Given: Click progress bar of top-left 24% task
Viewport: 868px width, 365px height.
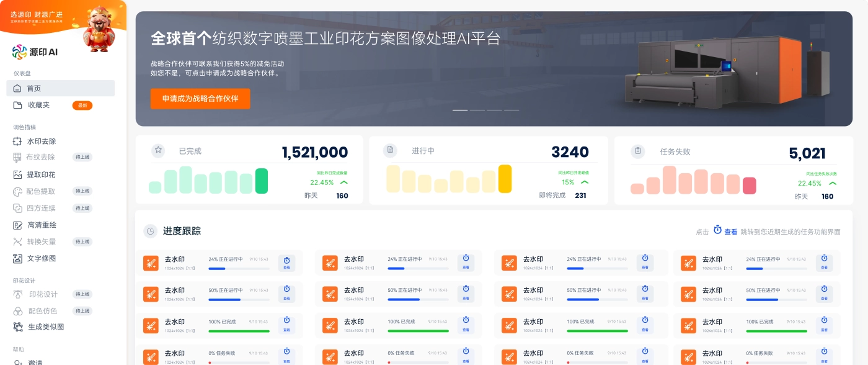Looking at the screenshot, I should (x=238, y=269).
